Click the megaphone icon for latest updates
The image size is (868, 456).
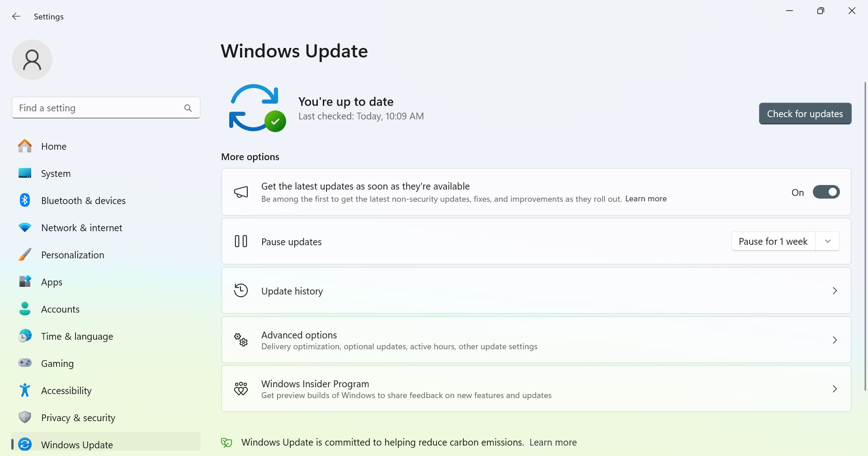(x=241, y=192)
